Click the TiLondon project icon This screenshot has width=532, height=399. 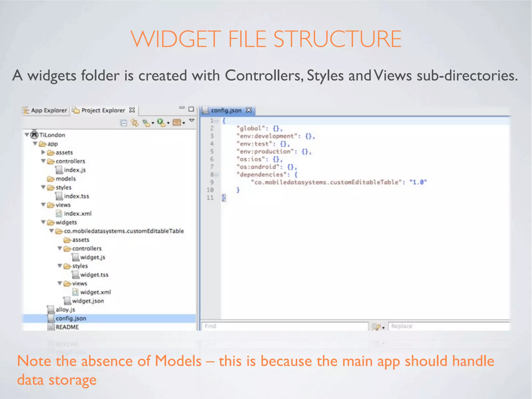pyautogui.click(x=34, y=135)
